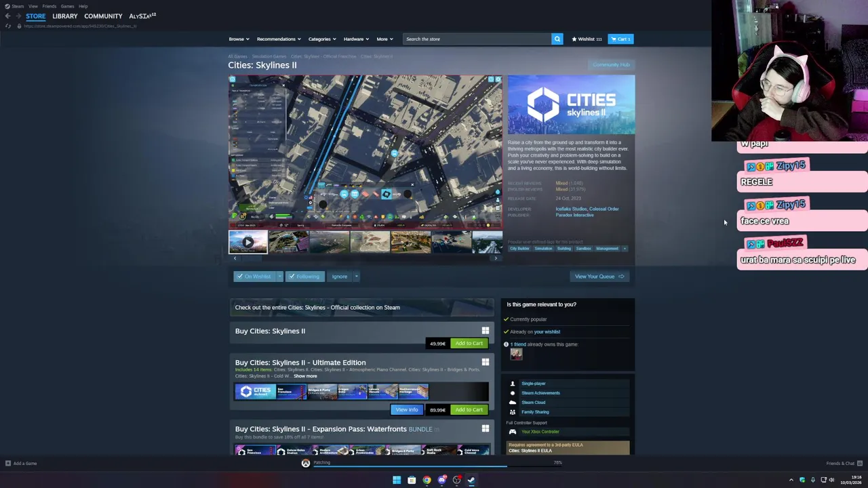Click View Your Queue
Viewport: 868px width, 488px height.
[599, 277]
